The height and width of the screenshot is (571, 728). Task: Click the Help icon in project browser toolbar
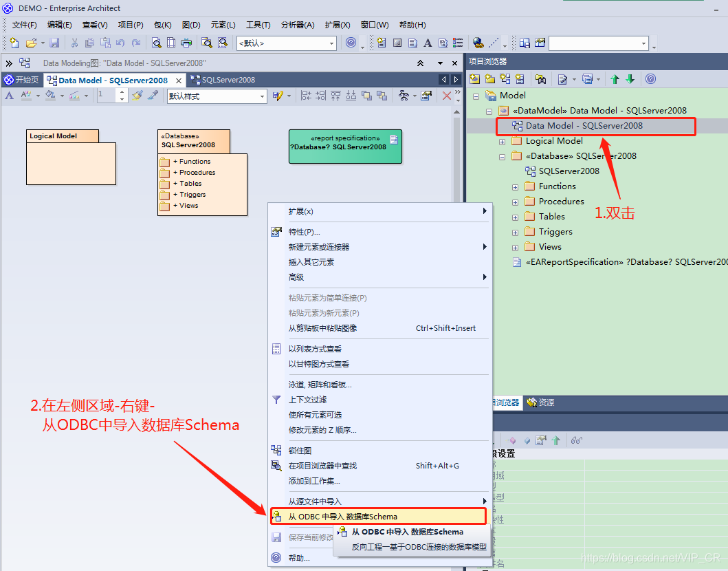pyautogui.click(x=650, y=79)
